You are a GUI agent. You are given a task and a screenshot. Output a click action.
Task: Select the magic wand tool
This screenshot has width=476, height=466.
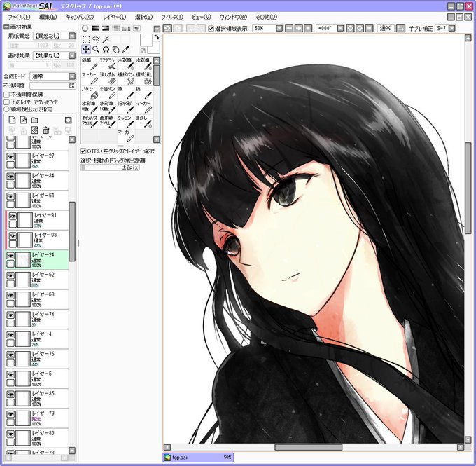click(x=106, y=39)
